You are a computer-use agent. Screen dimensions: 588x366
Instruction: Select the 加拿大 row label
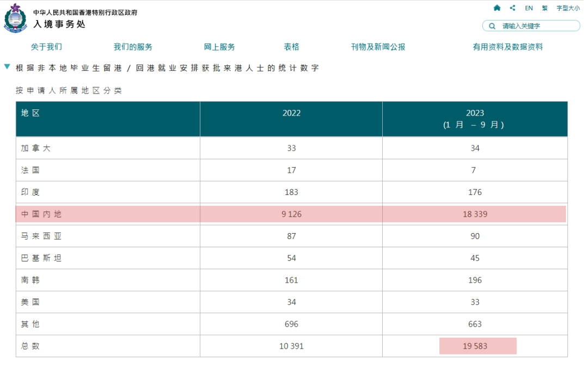35,148
